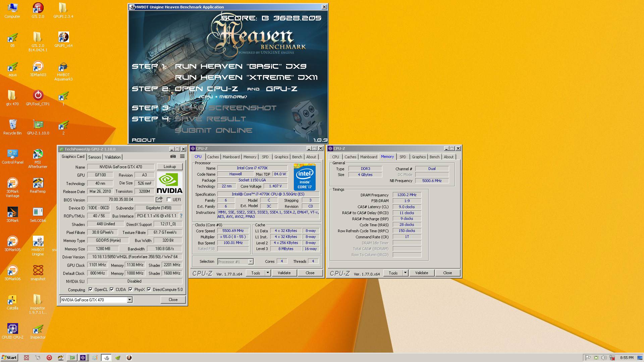
Task: Click Close in right CPU-Z Memory window
Action: pyautogui.click(x=447, y=273)
